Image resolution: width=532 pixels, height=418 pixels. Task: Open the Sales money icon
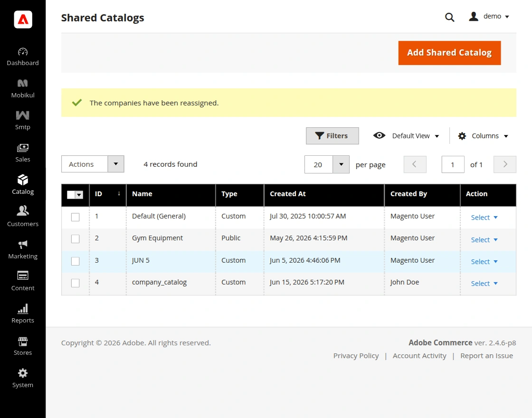(x=23, y=148)
